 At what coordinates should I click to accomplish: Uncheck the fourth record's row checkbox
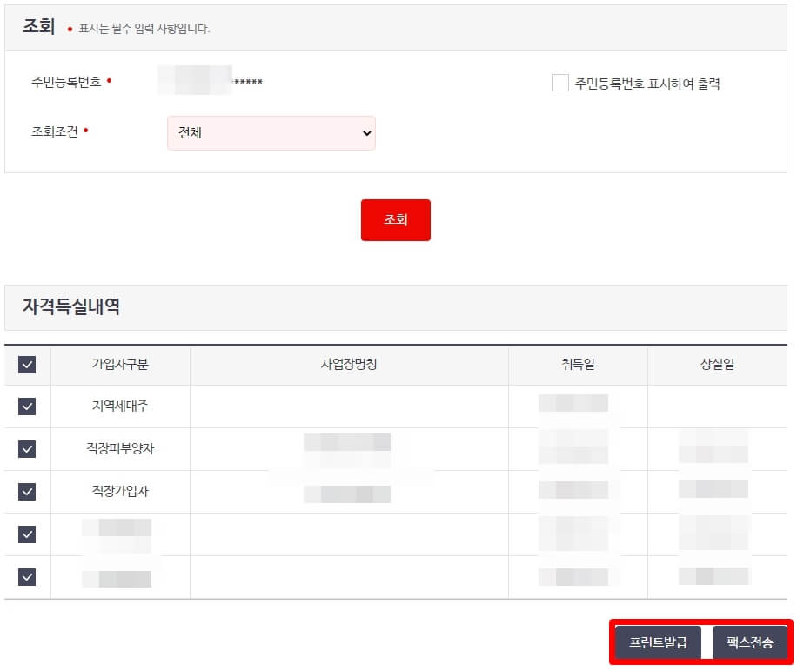[27, 534]
